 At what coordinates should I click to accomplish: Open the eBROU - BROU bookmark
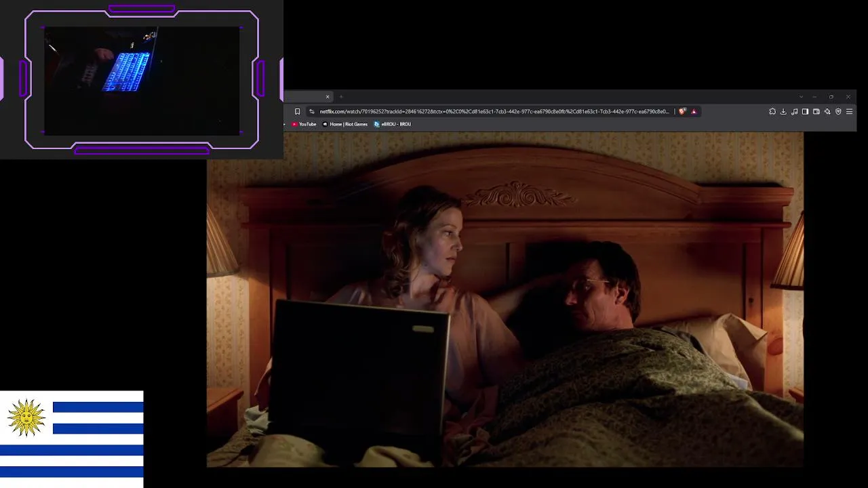tap(393, 124)
